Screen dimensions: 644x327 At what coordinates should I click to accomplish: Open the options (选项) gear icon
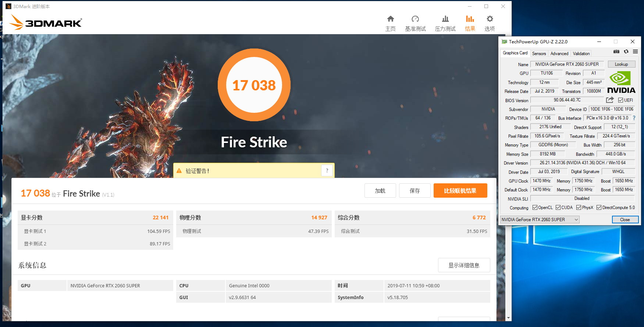click(490, 19)
